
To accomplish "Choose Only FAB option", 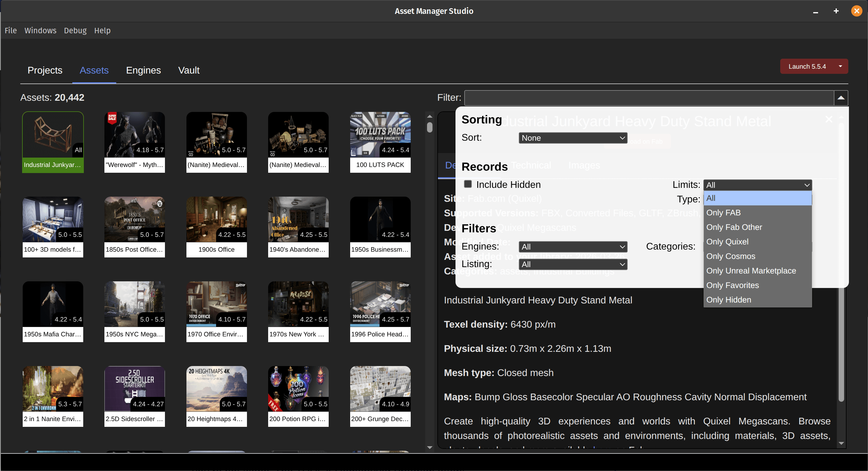I will 758,213.
